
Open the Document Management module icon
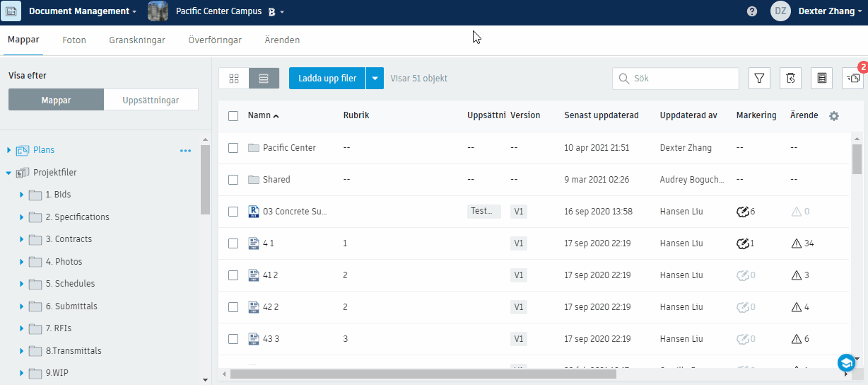11,11
